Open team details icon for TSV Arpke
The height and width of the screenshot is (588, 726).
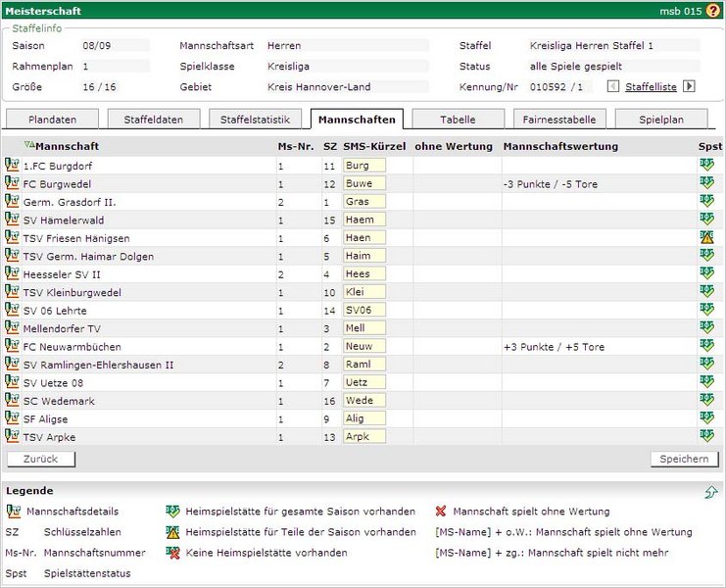13,436
